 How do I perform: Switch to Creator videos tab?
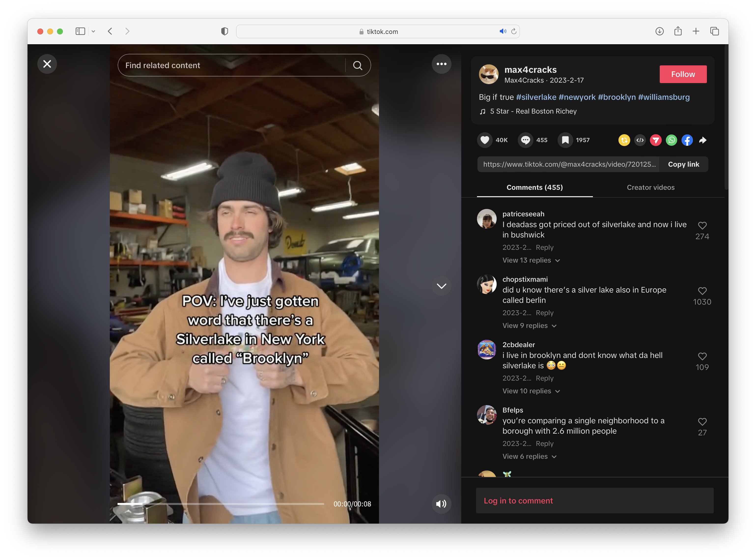tap(650, 188)
